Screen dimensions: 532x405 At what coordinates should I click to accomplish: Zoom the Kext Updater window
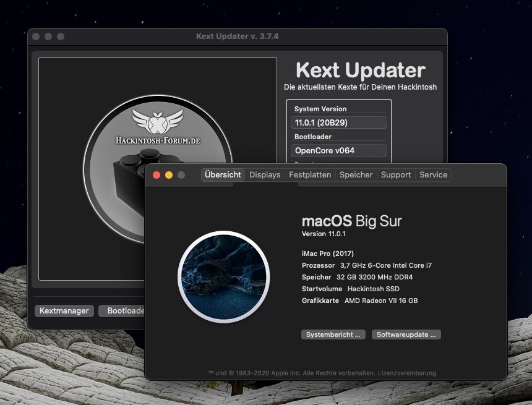[x=61, y=36]
